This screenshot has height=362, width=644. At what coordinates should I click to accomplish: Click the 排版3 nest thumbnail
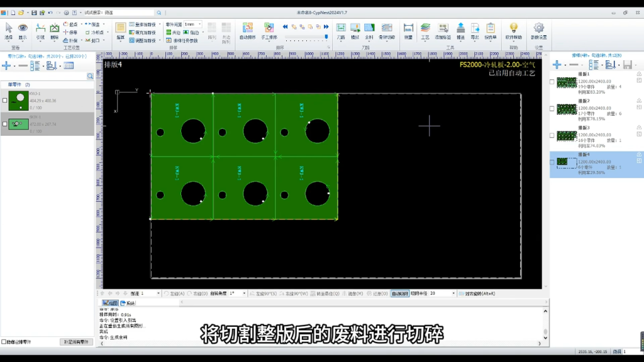[567, 136]
